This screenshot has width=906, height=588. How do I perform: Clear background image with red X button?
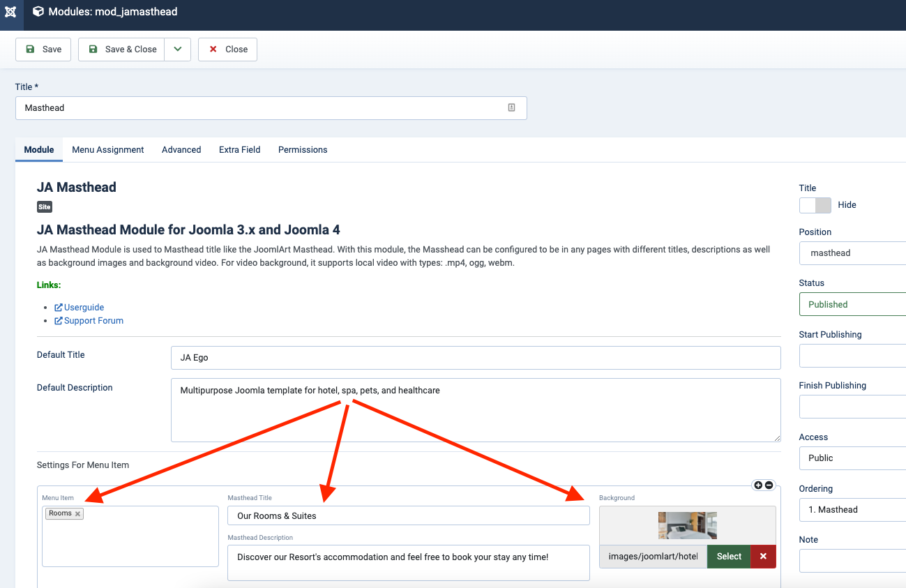tap(763, 557)
